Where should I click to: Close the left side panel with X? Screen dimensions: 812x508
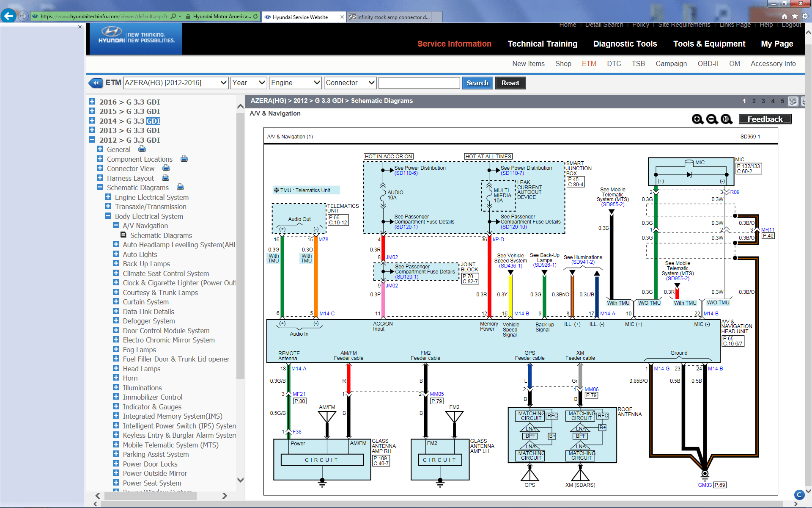click(x=80, y=27)
